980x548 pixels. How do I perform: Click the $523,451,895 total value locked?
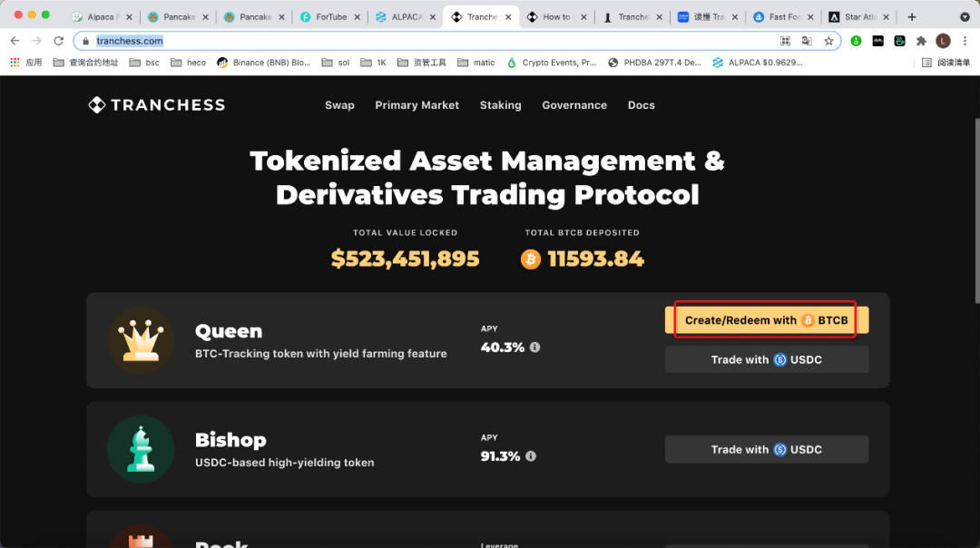tap(405, 259)
